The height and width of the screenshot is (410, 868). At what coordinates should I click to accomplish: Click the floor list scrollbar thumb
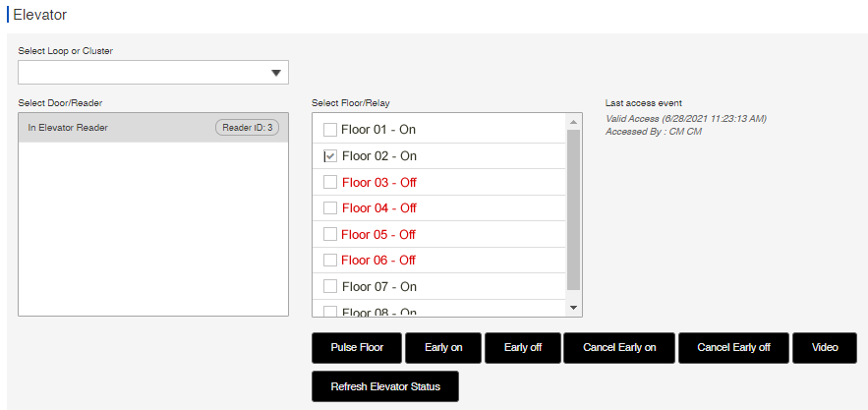573,210
